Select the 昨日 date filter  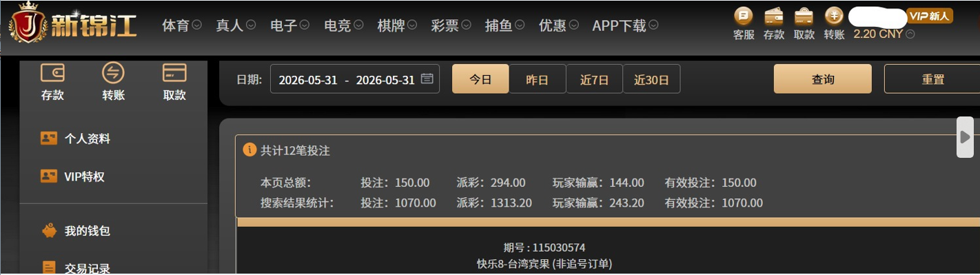coord(537,79)
